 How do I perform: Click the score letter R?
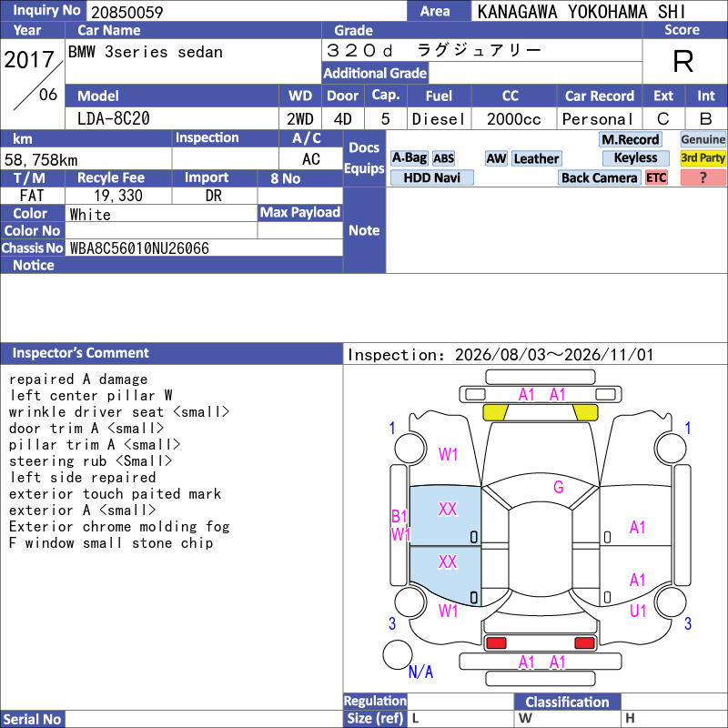pyautogui.click(x=683, y=61)
